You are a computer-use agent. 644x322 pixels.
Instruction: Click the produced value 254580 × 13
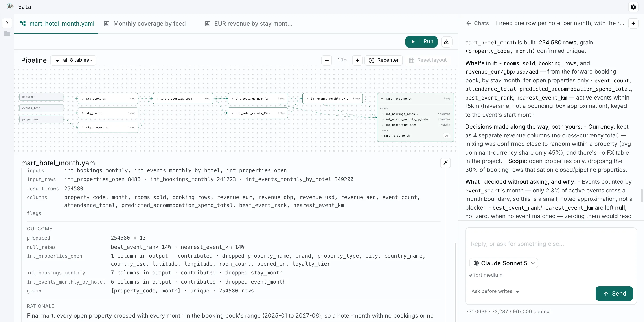click(x=128, y=238)
